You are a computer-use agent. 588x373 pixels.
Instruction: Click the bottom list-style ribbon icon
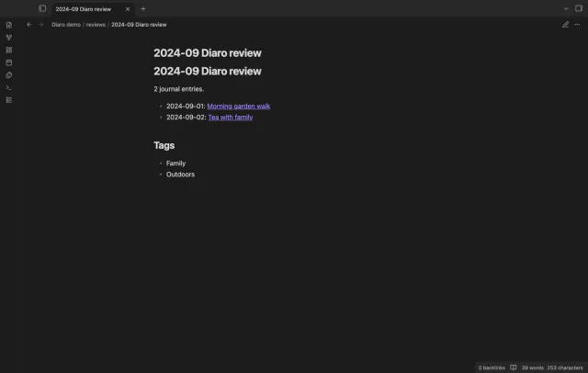(9, 100)
